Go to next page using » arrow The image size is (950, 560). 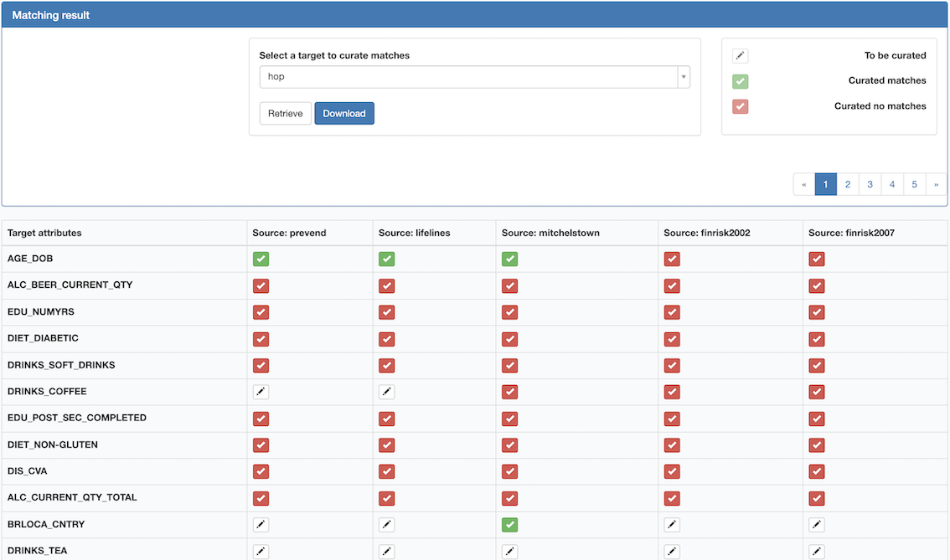pyautogui.click(x=936, y=184)
